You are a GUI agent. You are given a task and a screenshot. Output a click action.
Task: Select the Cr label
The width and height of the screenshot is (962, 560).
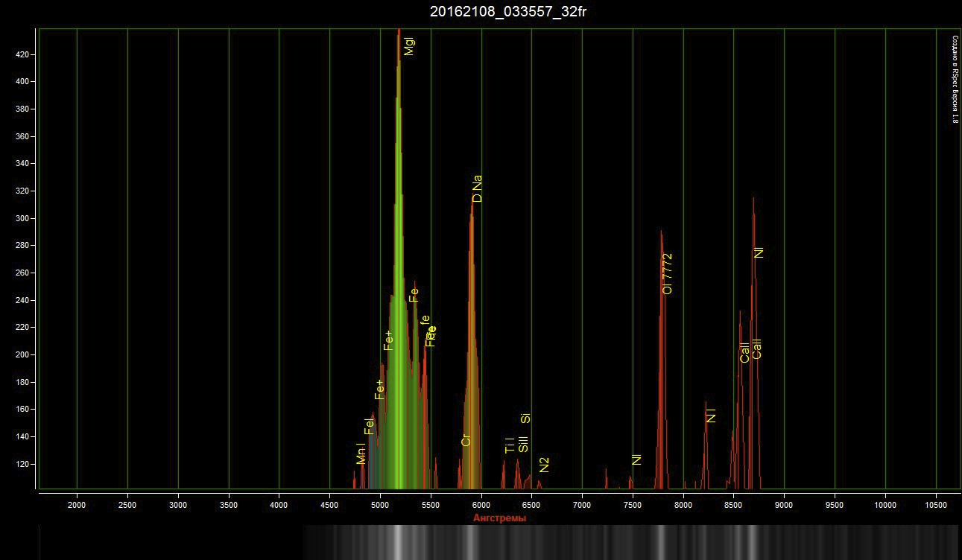pyautogui.click(x=466, y=440)
